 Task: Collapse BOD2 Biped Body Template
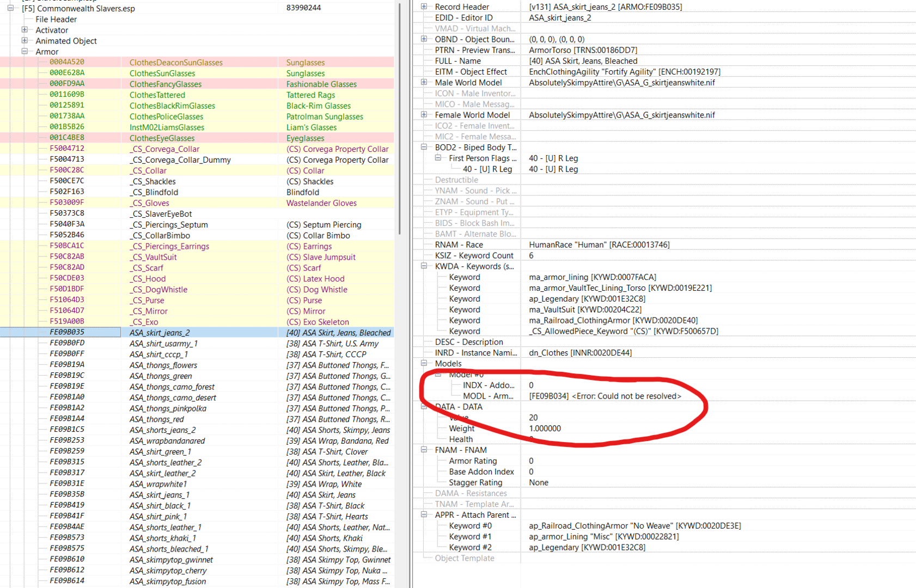coord(424,147)
